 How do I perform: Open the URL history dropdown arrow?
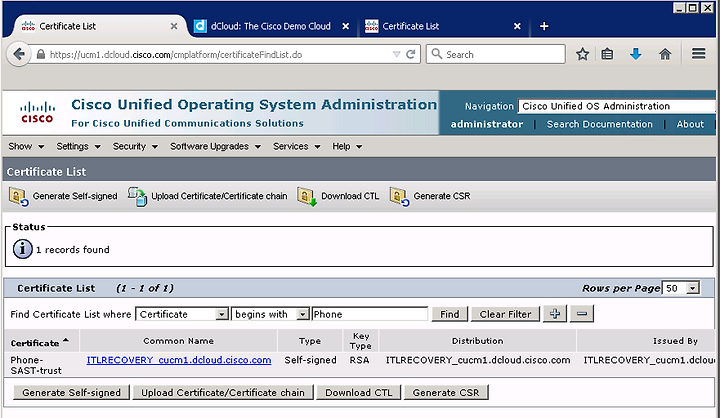tap(397, 54)
